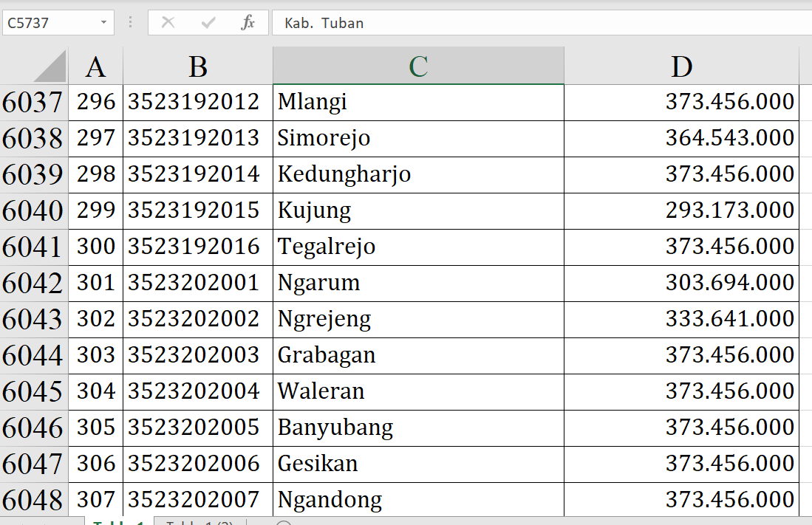
Task: Select row 6037 header
Action: (33, 103)
